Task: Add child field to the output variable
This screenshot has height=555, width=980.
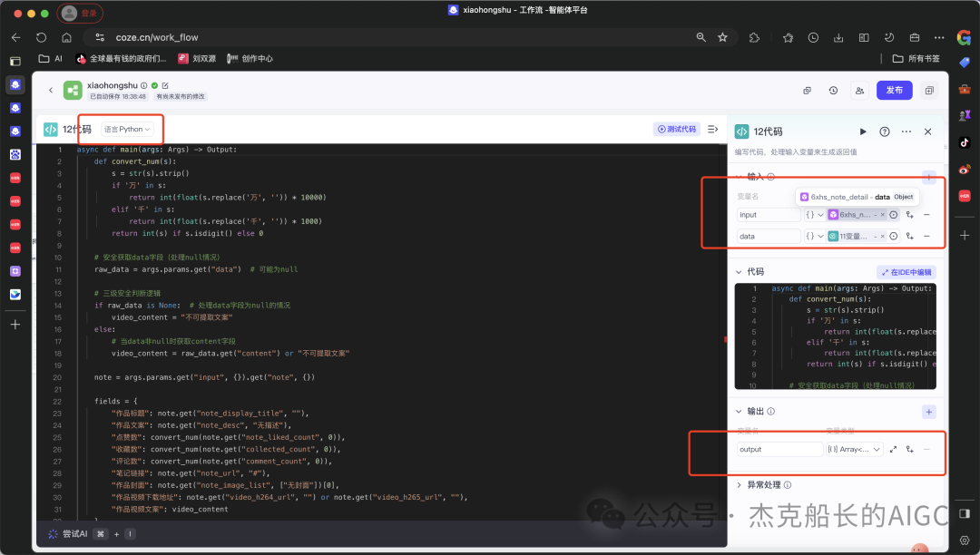Action: click(x=910, y=450)
